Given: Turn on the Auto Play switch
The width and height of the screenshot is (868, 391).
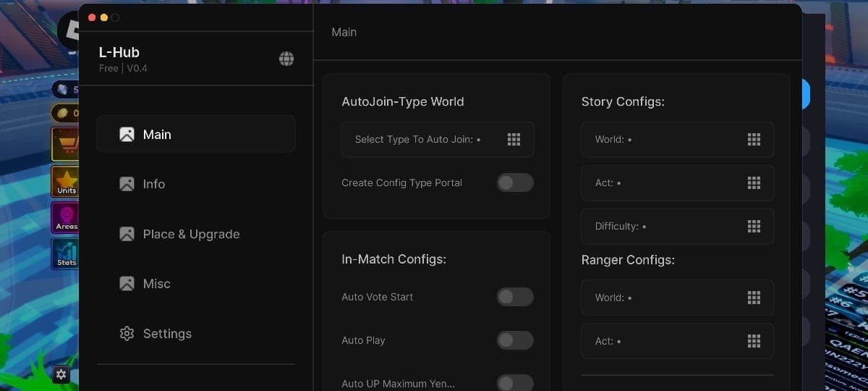Looking at the screenshot, I should pos(514,340).
